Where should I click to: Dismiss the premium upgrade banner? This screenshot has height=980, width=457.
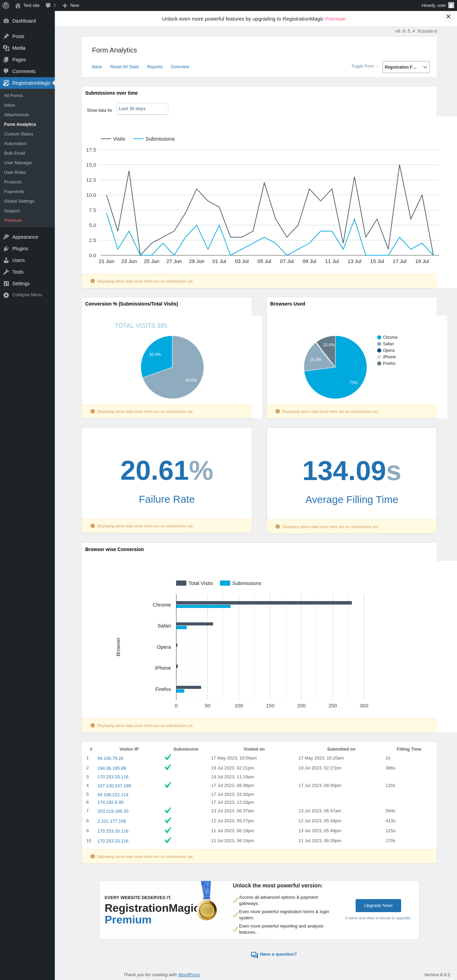coord(448,16)
